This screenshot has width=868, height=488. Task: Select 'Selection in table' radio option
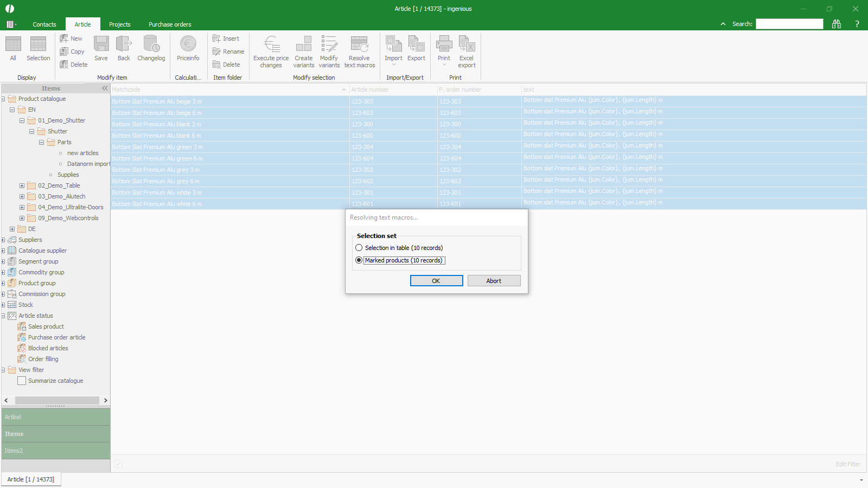[x=359, y=248]
